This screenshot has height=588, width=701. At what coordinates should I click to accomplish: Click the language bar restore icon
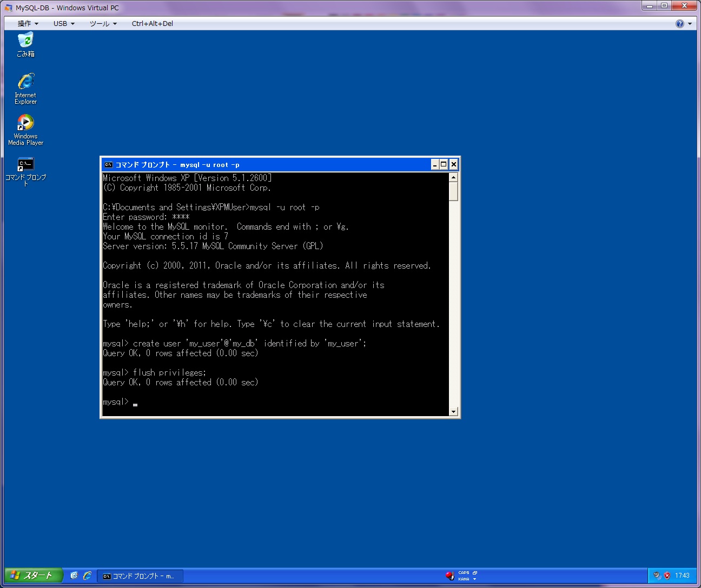point(475,573)
